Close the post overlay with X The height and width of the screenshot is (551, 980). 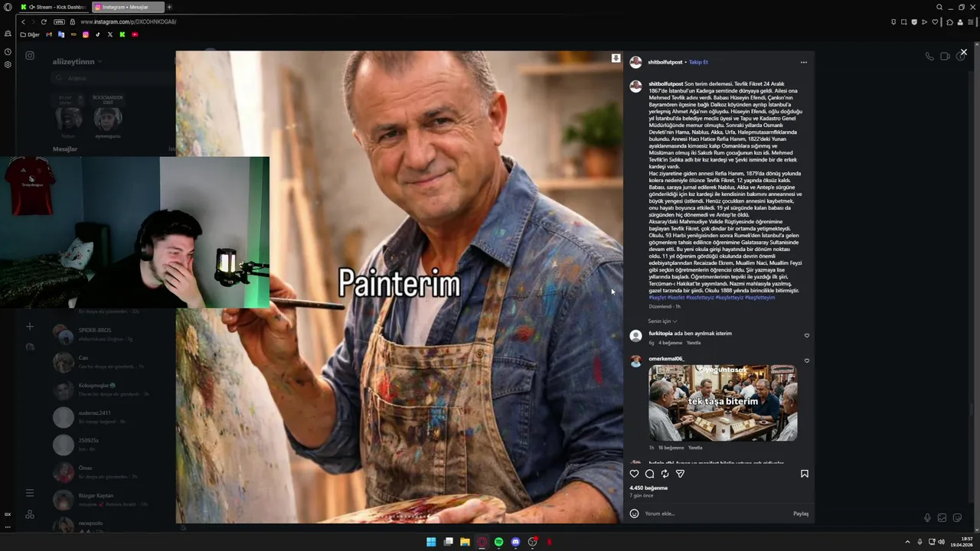pyautogui.click(x=963, y=52)
